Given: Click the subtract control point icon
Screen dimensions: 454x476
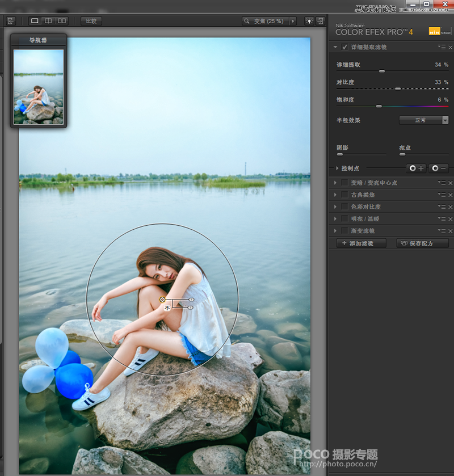Looking at the screenshot, I should [438, 168].
